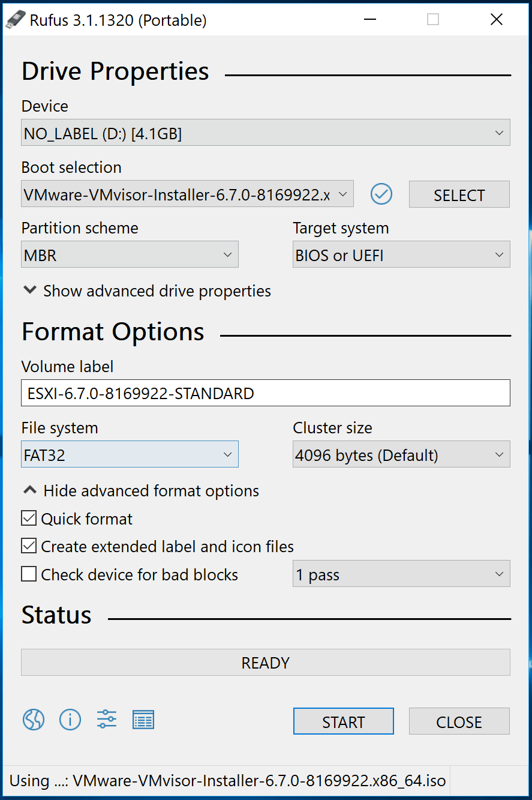Viewport: 532px width, 800px height.
Task: Collapse Hide advanced format options
Action: [141, 491]
